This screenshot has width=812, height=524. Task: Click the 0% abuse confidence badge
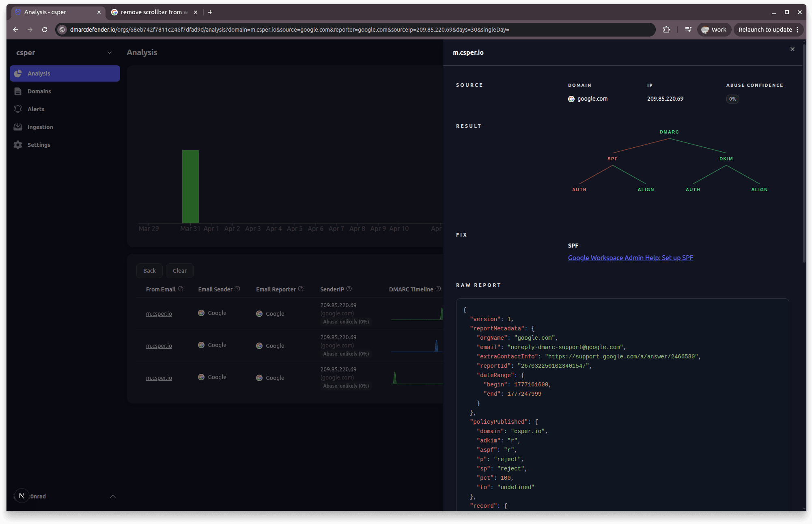732,99
